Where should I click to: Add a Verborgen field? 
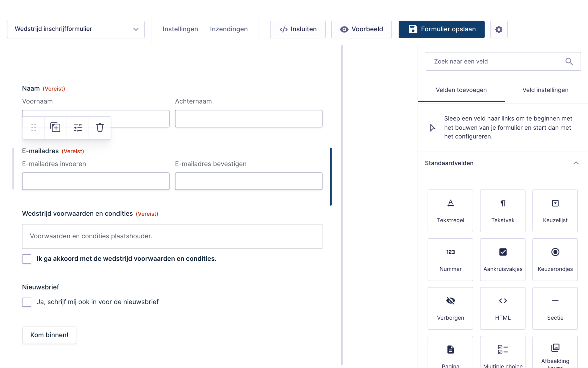[x=450, y=308]
